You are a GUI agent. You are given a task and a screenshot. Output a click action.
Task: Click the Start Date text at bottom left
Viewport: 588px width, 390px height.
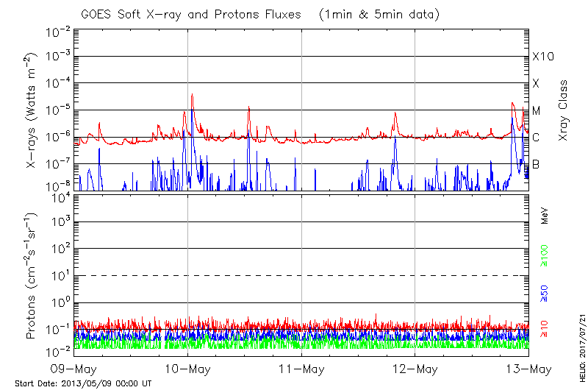(83, 383)
